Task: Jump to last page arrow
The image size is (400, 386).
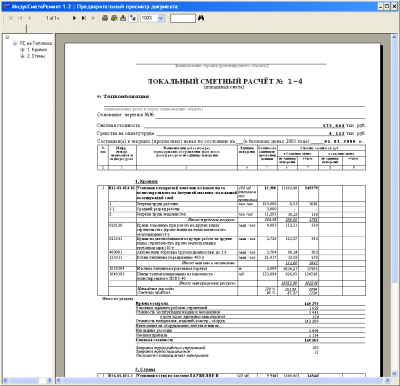Action: click(83, 18)
